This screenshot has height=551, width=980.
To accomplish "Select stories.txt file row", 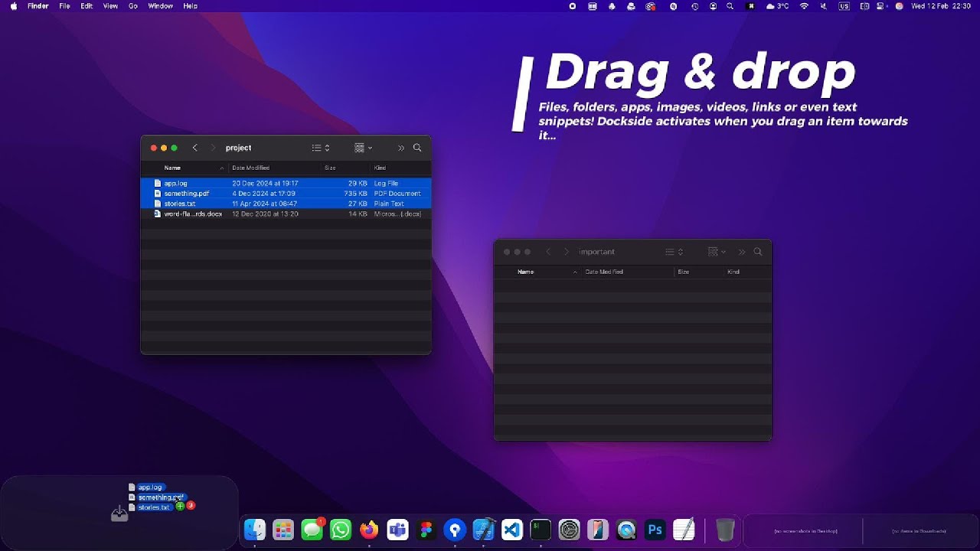I will coord(286,204).
